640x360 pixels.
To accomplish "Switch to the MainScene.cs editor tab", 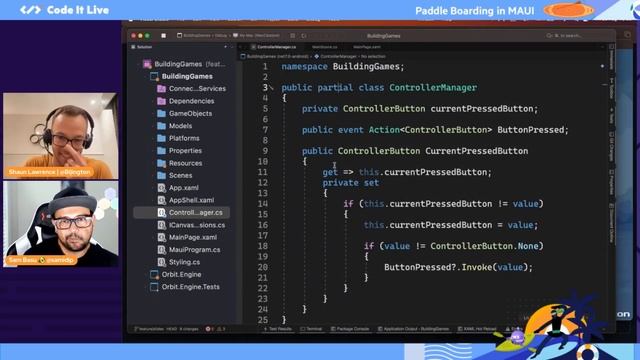I will click(324, 47).
